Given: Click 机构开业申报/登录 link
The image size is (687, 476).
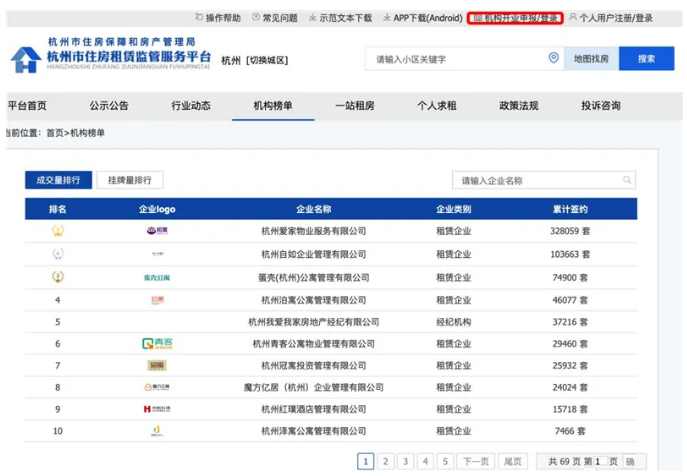Looking at the screenshot, I should click(515, 18).
